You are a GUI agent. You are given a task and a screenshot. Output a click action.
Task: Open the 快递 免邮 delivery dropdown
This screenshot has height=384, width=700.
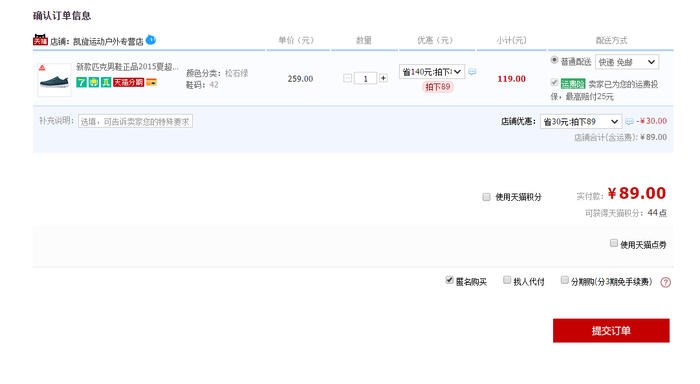click(627, 62)
